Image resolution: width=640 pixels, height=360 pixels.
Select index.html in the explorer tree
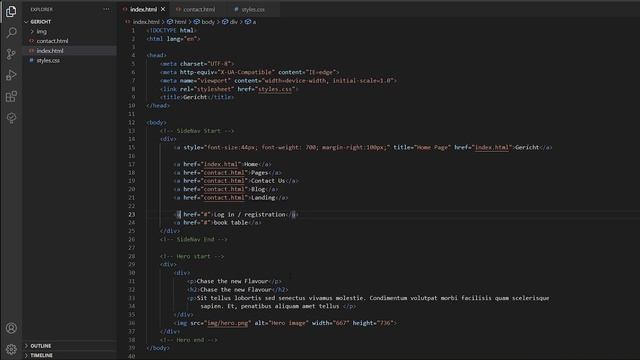[50, 51]
